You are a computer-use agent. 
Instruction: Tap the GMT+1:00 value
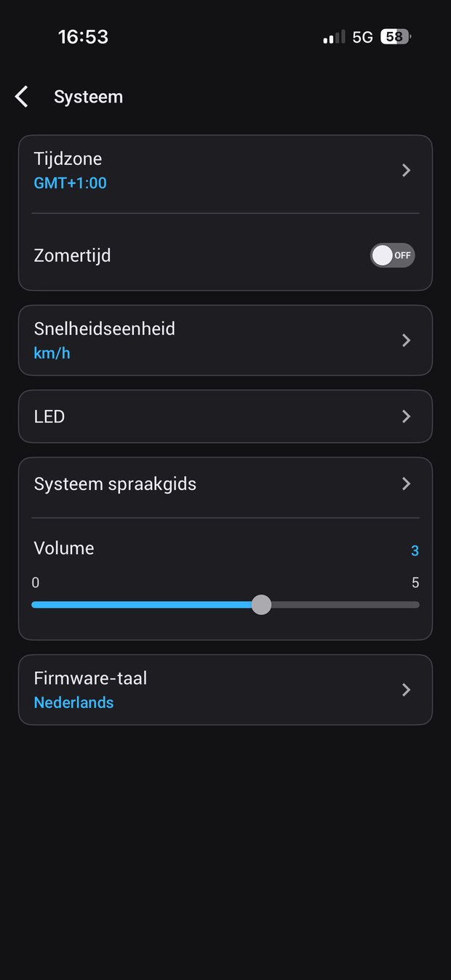point(71,183)
